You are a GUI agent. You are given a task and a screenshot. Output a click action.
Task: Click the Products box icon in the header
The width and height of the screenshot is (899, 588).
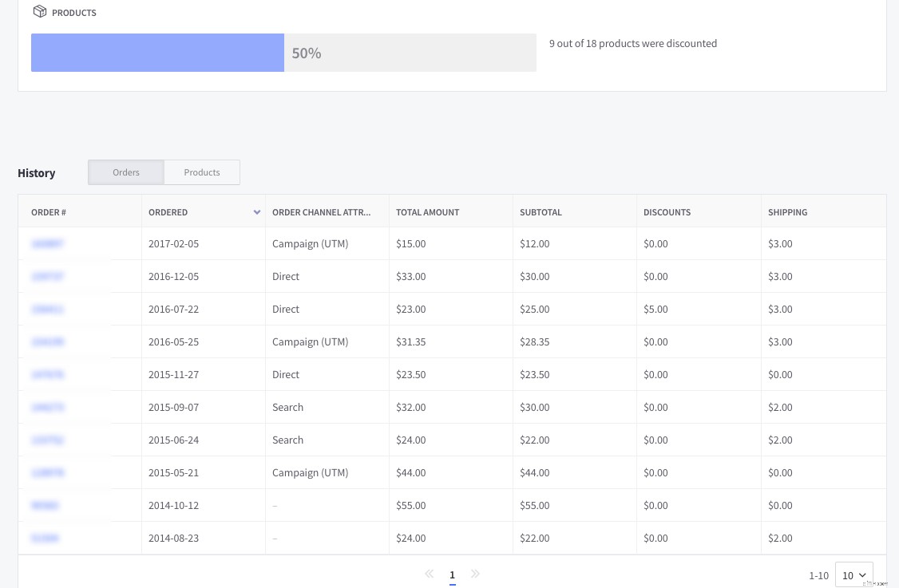click(40, 11)
